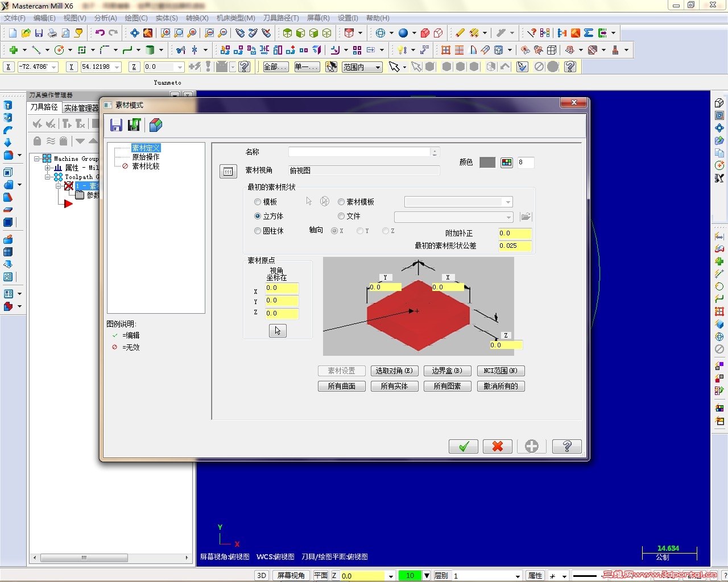The height and width of the screenshot is (582, 728).
Task: Collapse the Machine Group tree node
Action: pos(36,159)
